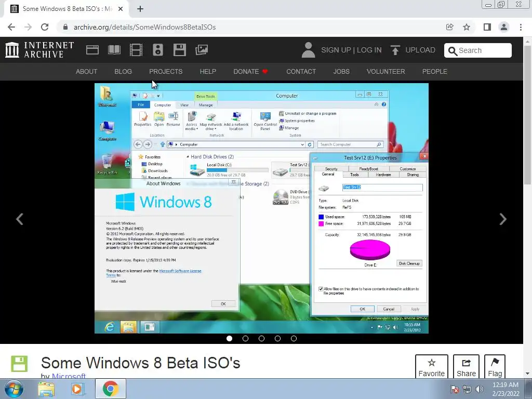The image size is (532, 399).
Task: Open the PROJECTS menu item
Action: click(x=166, y=72)
